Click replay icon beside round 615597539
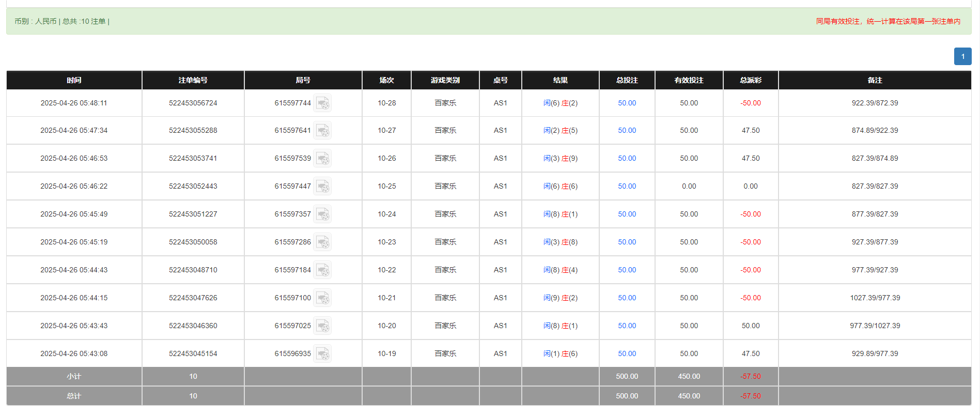 pyautogui.click(x=322, y=159)
